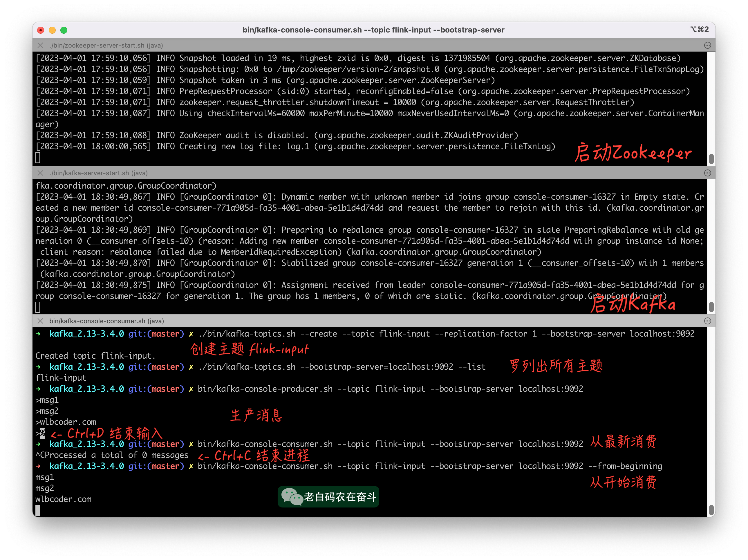The width and height of the screenshot is (748, 560).
Task: Click scrollbar thumb in kafka-server pane
Action: (x=711, y=307)
